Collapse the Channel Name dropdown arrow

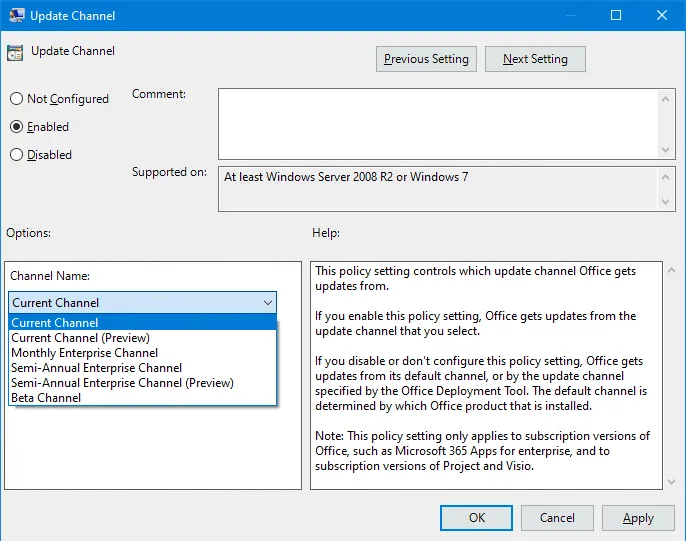[267, 303]
